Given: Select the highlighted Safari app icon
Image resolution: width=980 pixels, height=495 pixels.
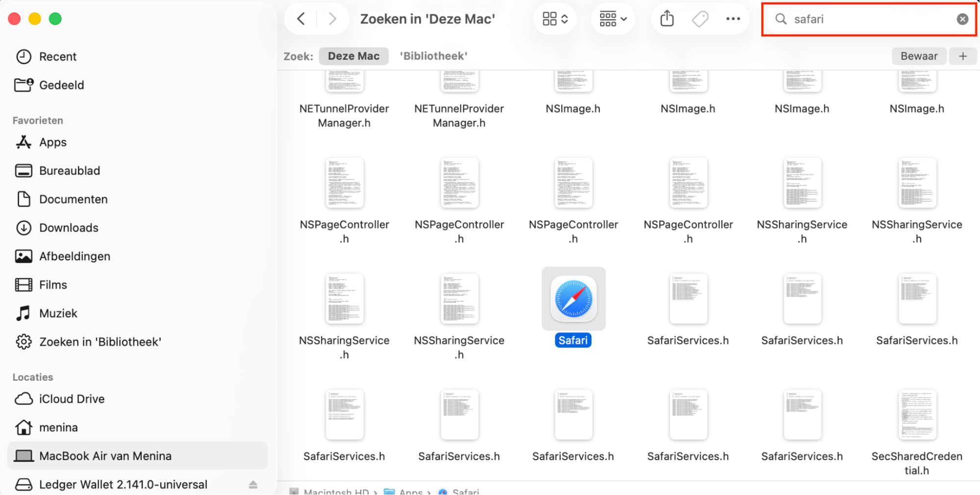Looking at the screenshot, I should coord(573,298).
